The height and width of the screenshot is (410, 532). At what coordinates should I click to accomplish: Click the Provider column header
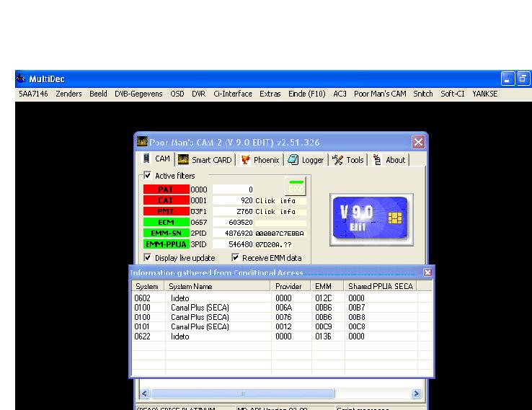click(291, 286)
